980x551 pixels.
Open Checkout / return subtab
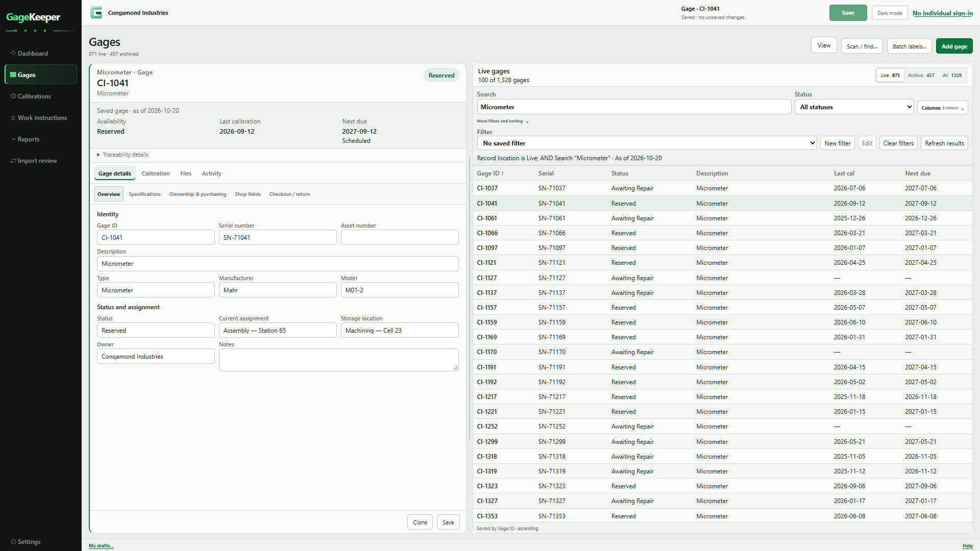(289, 194)
